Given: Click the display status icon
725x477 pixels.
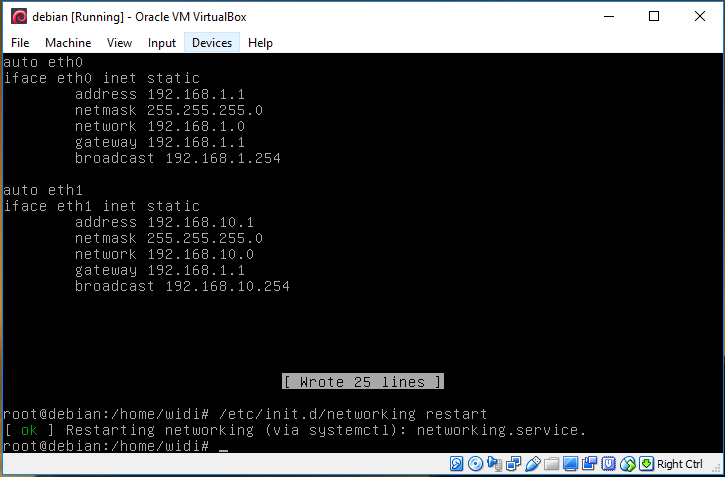Looking at the screenshot, I should tap(571, 464).
